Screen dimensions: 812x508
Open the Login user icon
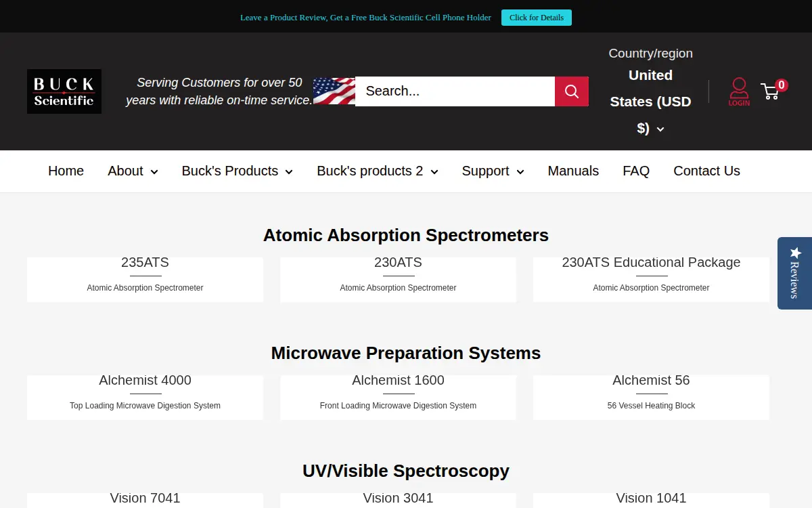click(x=739, y=91)
